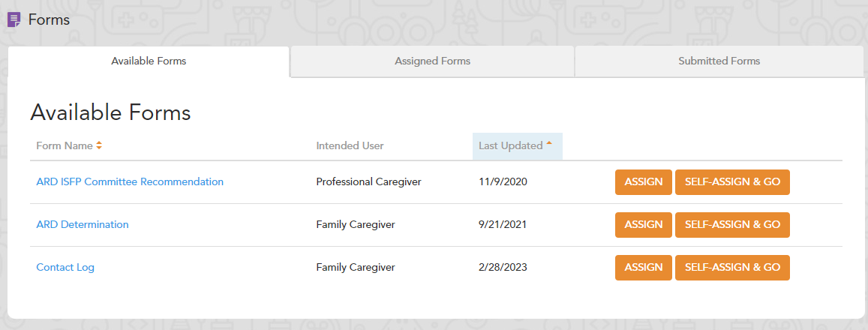Open ARD ISFP Committee Recommendation form
Viewport: 868px width, 330px height.
tap(130, 181)
